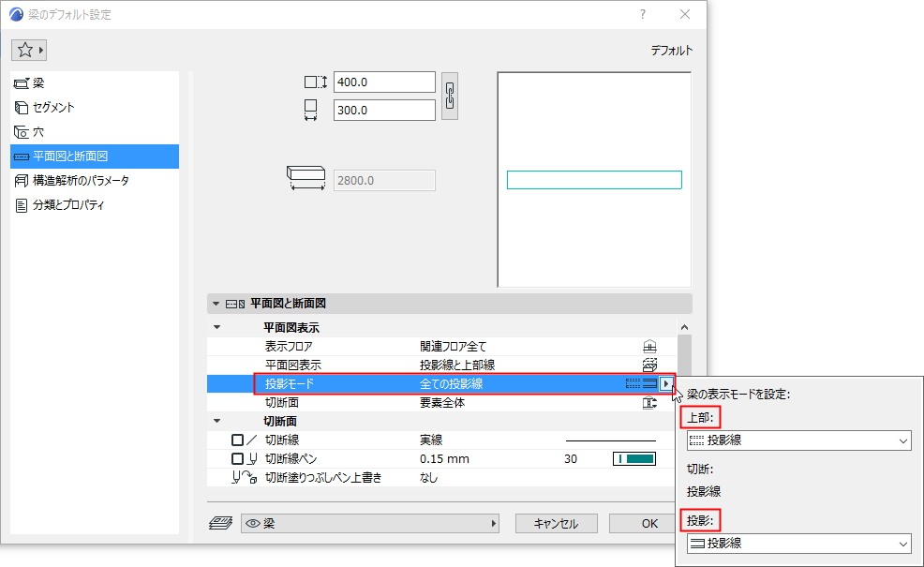Image resolution: width=924 pixels, height=567 pixels.
Task: Collapse the 平面図表示 section triangle
Action: click(217, 326)
